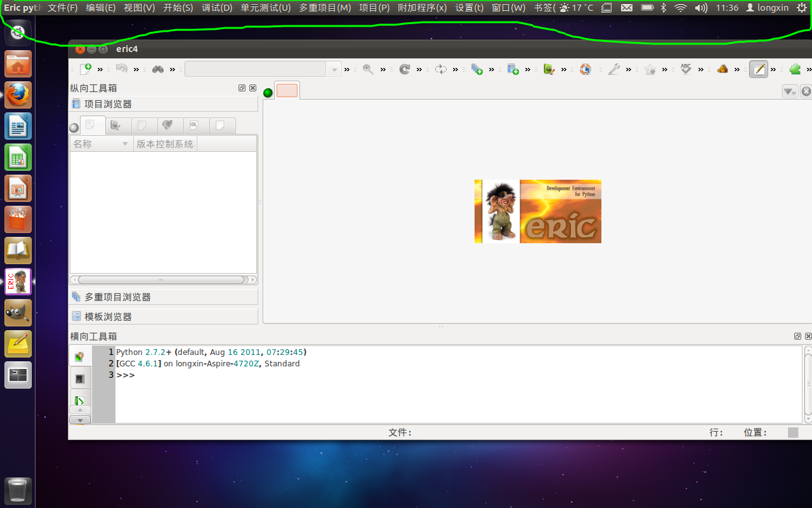Image resolution: width=812 pixels, height=508 pixels.
Task: Open the Forms tab in project browser
Action: tap(118, 126)
